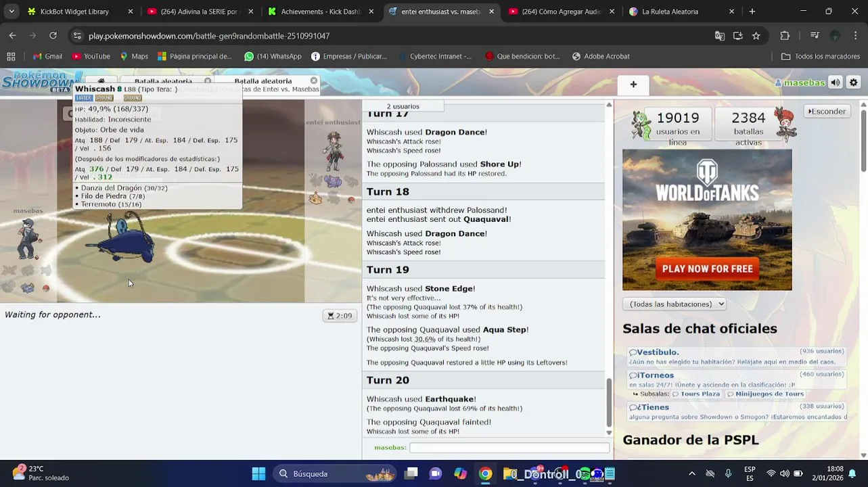Screen dimensions: 868x487
Task: Switch to Adivina la SERIE YouTube tab
Action: [200, 11]
